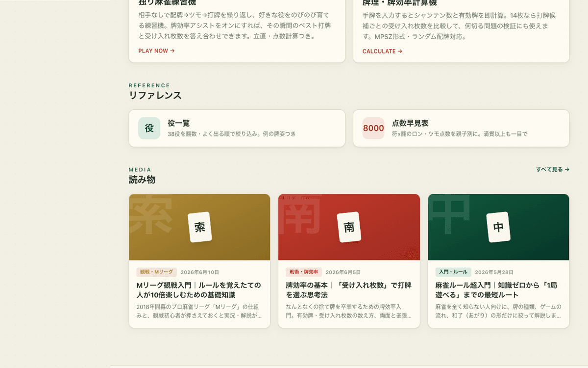Click the リファレンス section heading
588x368 pixels.
point(155,95)
